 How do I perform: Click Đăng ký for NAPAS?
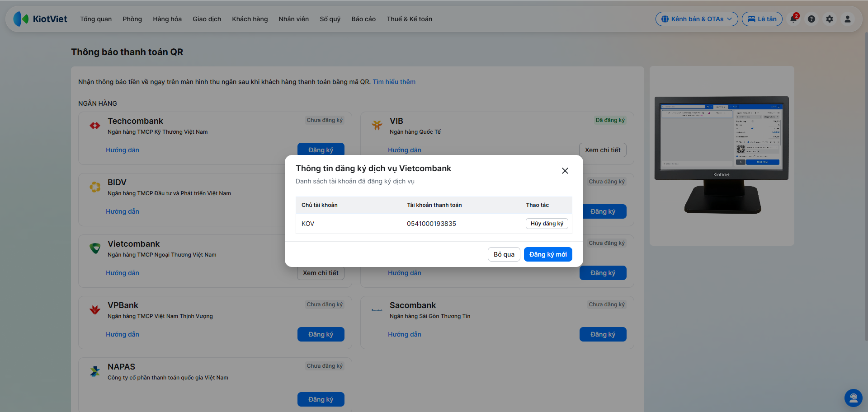tap(321, 399)
